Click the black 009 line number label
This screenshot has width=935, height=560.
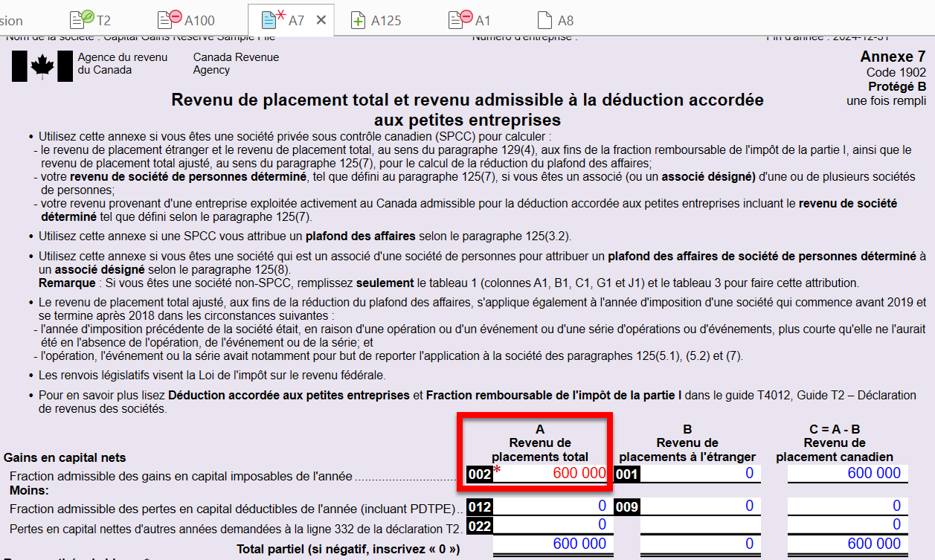pyautogui.click(x=626, y=507)
